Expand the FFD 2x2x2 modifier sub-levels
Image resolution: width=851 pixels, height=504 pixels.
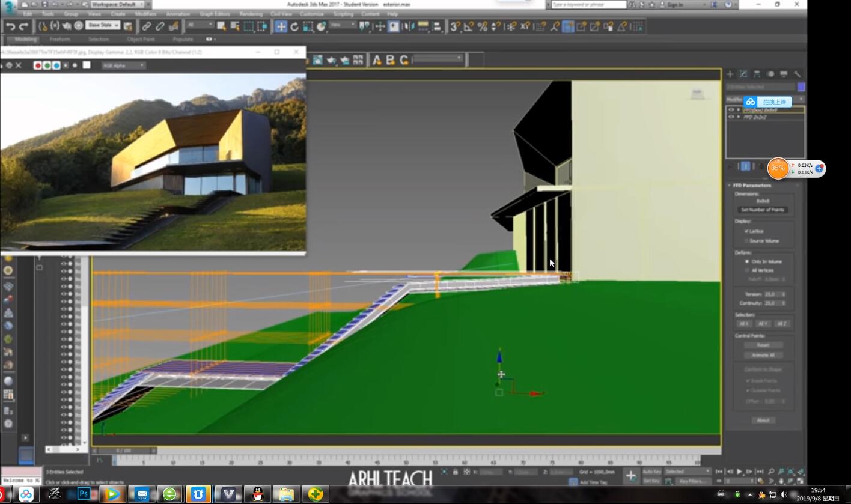tap(738, 117)
